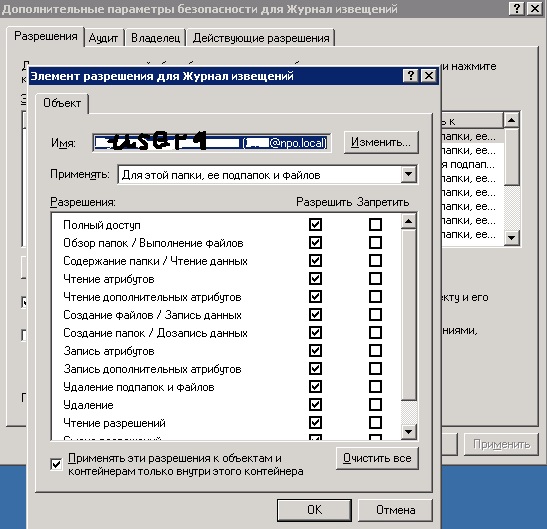Toggle Deny for Запись дополнительных атрибутов
This screenshot has width=547, height=529.
pyautogui.click(x=375, y=369)
